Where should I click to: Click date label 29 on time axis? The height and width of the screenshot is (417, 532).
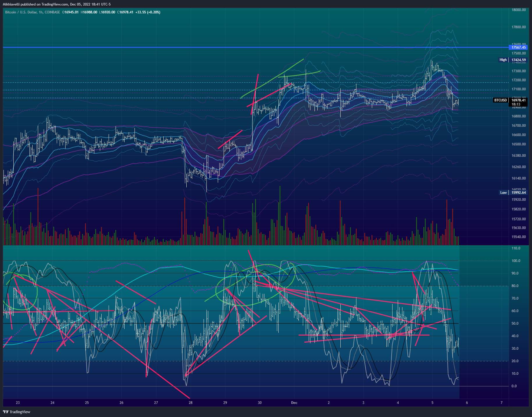pos(225,403)
